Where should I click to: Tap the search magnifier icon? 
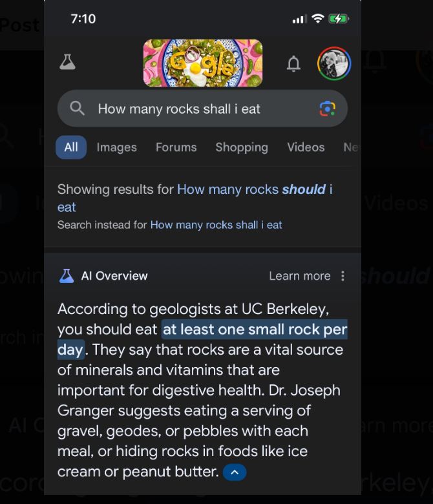pyautogui.click(x=78, y=109)
